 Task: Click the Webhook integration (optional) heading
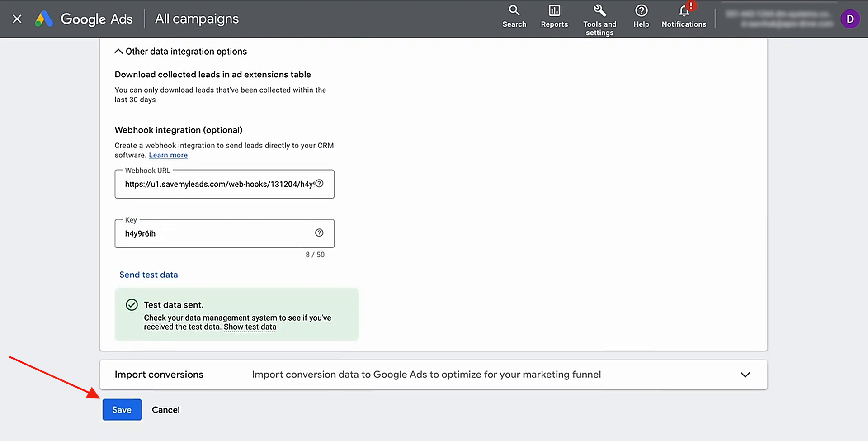179,130
